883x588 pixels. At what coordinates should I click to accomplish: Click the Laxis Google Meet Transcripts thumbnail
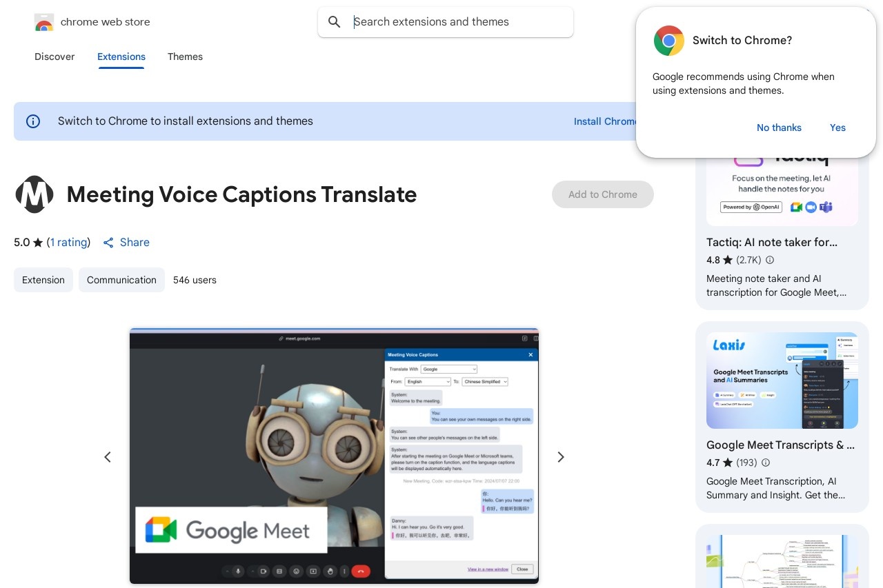(x=782, y=381)
